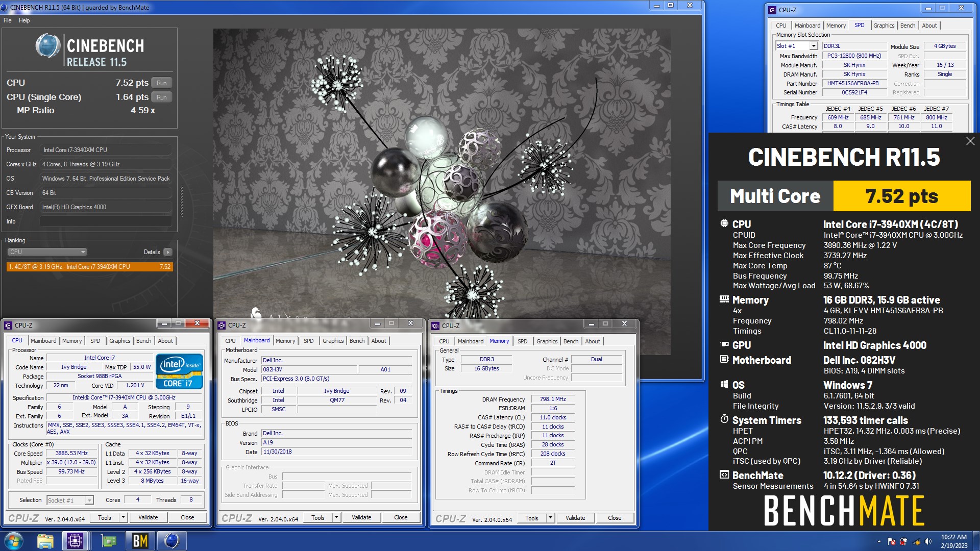Open About tab in CPU-Z Mainboard window
This screenshot has height=551, width=980.
pos(379,341)
